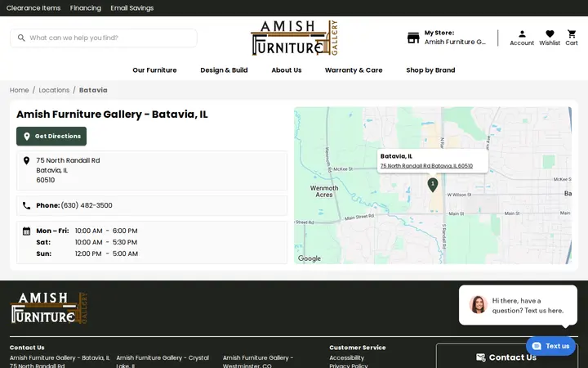588x368 pixels.
Task: Click the Text us chat button
Action: (550, 346)
